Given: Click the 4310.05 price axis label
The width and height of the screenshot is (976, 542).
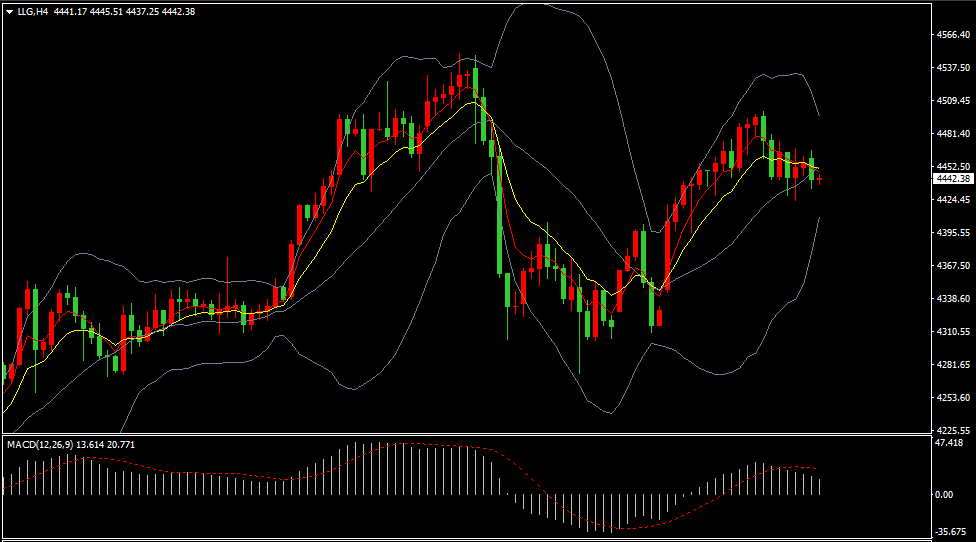Looking at the screenshot, I should 951,332.
